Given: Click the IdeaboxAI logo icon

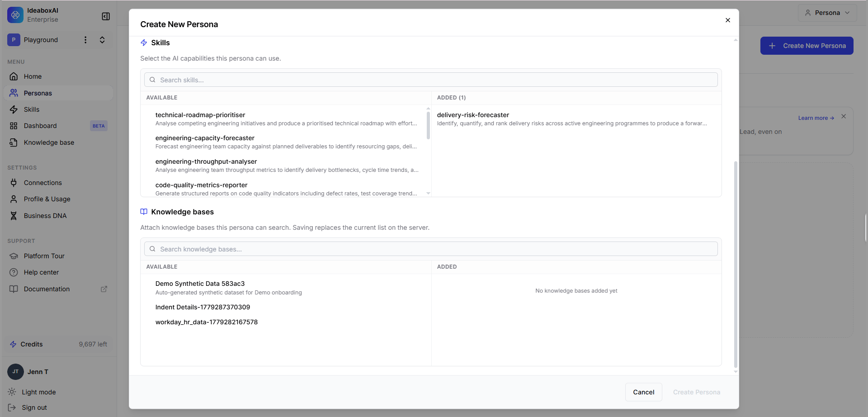Looking at the screenshot, I should (x=15, y=15).
